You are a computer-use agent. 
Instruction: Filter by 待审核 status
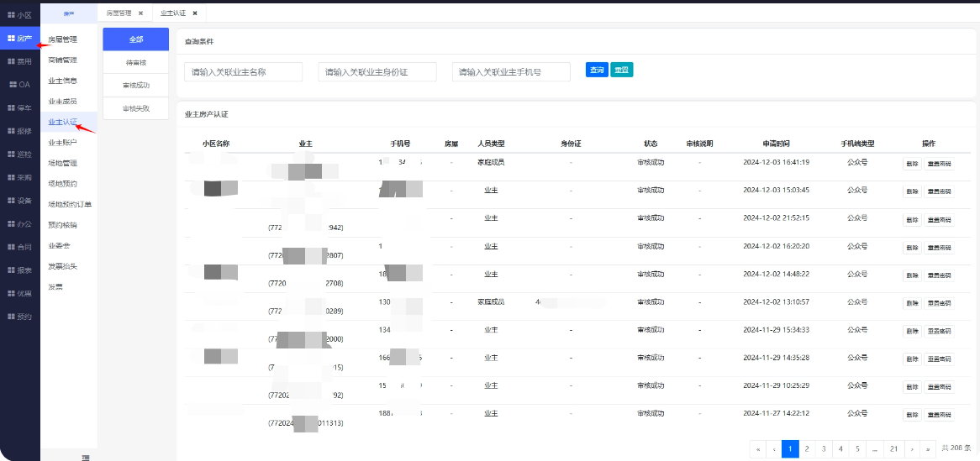(x=135, y=62)
